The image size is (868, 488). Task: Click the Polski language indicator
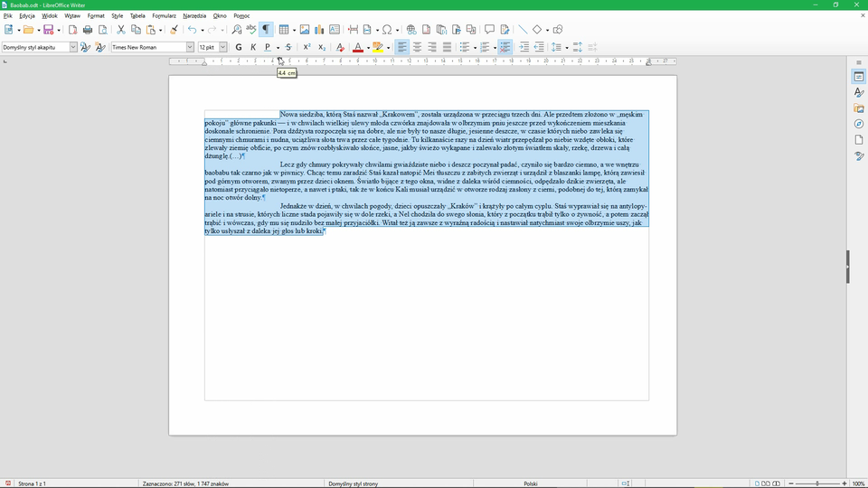click(531, 483)
